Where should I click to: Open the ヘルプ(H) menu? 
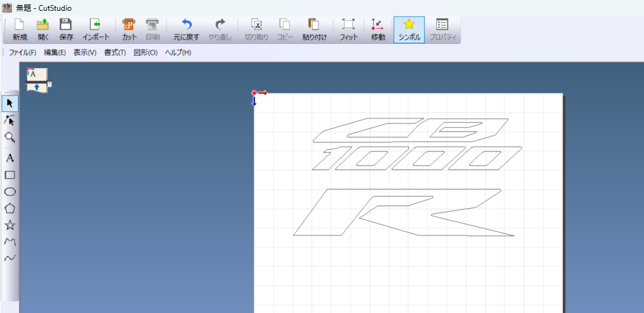178,53
